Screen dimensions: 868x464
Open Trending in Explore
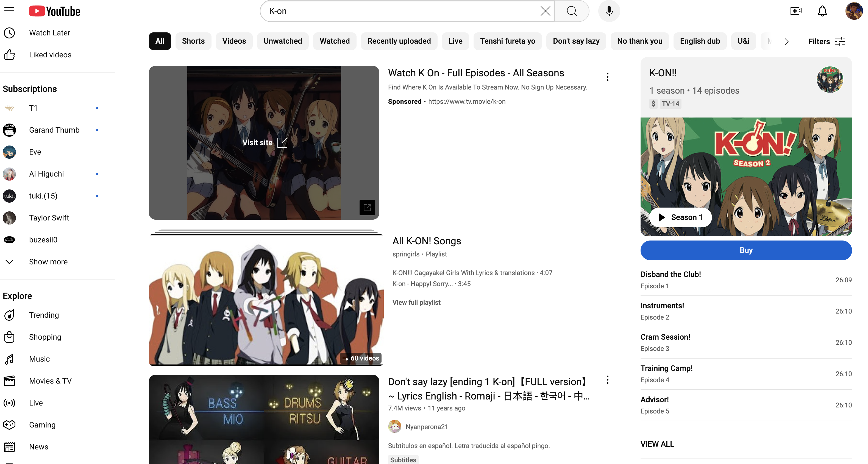(58, 315)
